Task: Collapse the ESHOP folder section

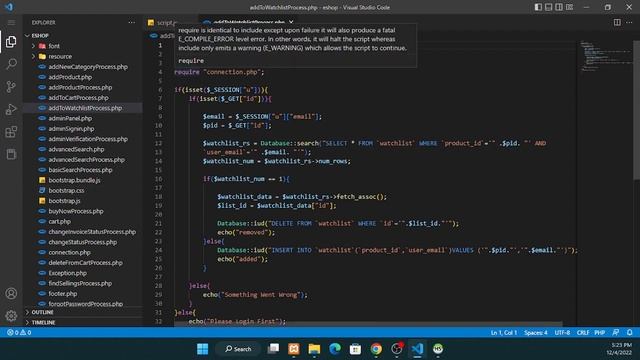Action: 40,36
